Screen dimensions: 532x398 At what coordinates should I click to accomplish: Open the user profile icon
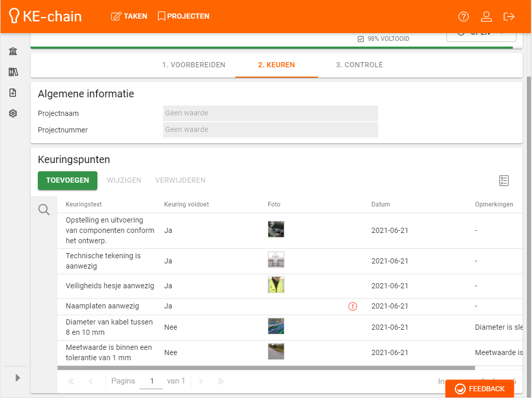(x=486, y=17)
